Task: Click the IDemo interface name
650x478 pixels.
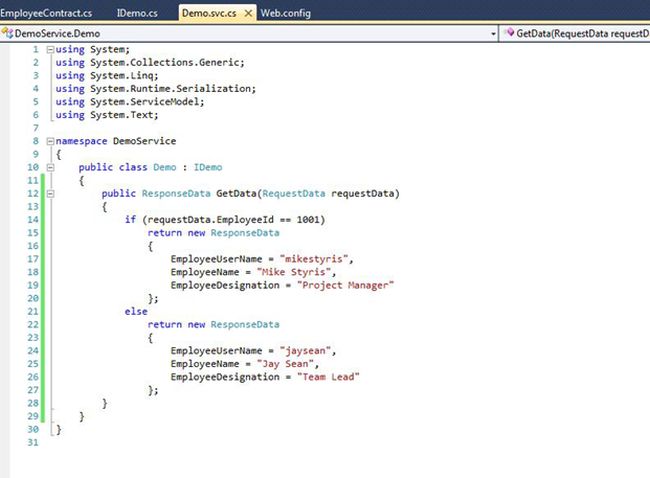Action: (208, 167)
